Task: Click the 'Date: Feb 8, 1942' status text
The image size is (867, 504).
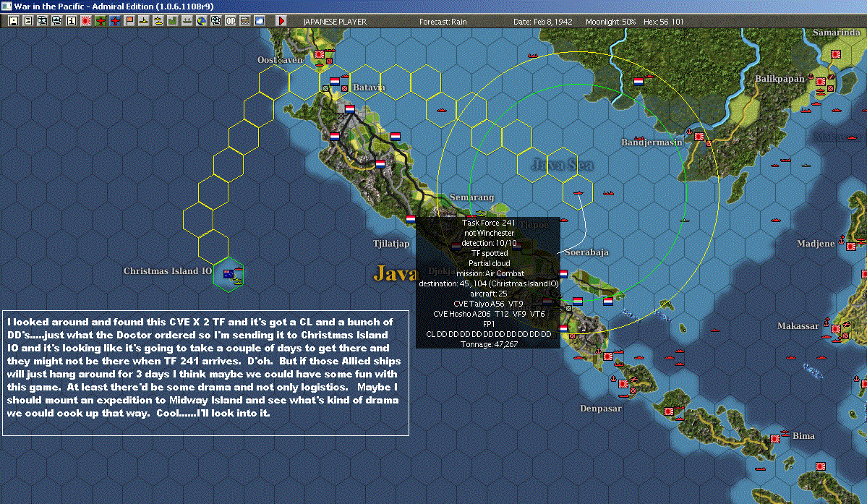Action: click(x=542, y=22)
